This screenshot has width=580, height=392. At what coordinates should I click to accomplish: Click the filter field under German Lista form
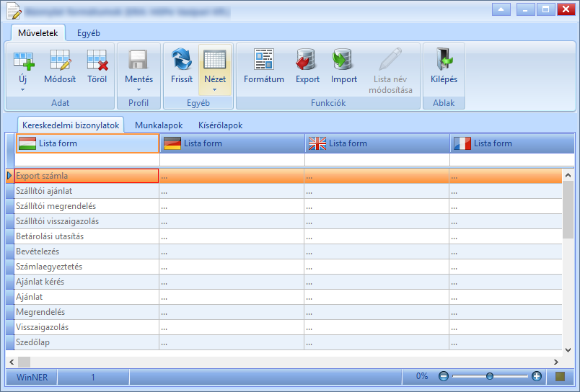(x=232, y=159)
